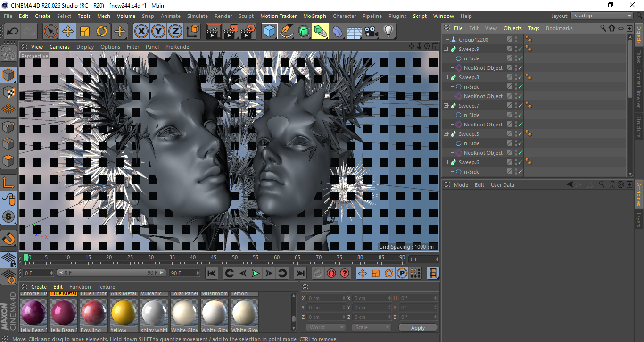Click the orange Sweep.9 texture tag
This screenshot has width=644, height=342.
pyautogui.click(x=528, y=49)
